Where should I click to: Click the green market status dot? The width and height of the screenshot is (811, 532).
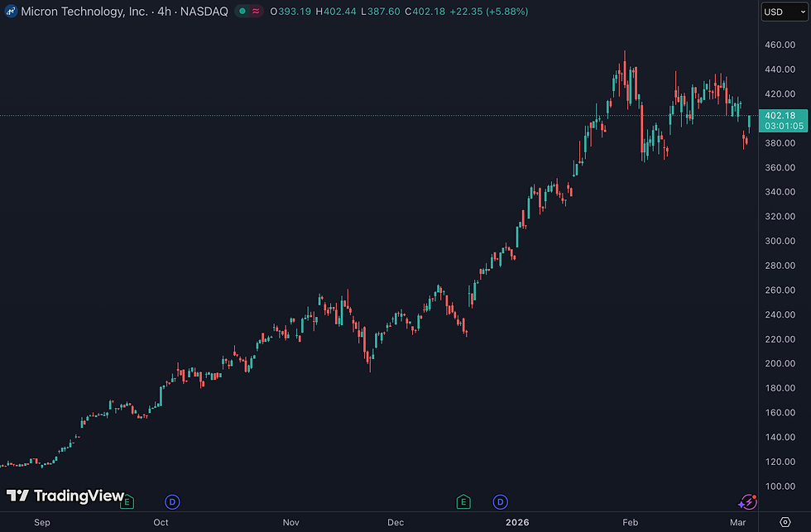coord(242,11)
